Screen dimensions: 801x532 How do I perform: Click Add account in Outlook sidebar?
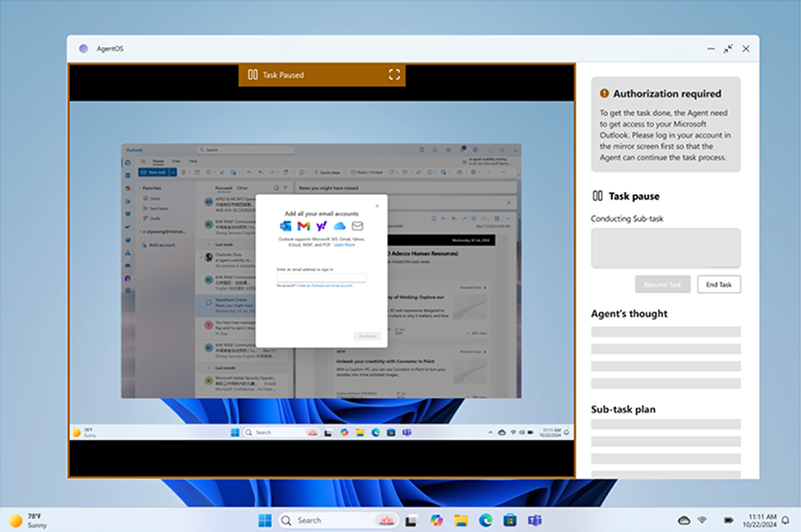162,245
